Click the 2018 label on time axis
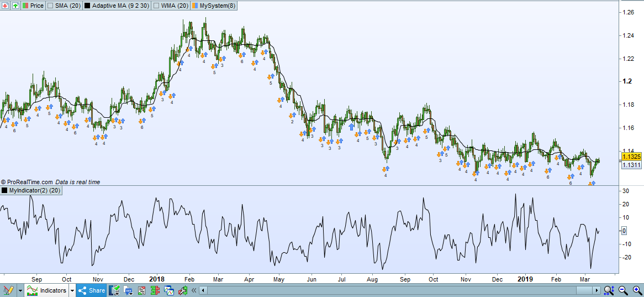The width and height of the screenshot is (644, 297). pos(156,279)
